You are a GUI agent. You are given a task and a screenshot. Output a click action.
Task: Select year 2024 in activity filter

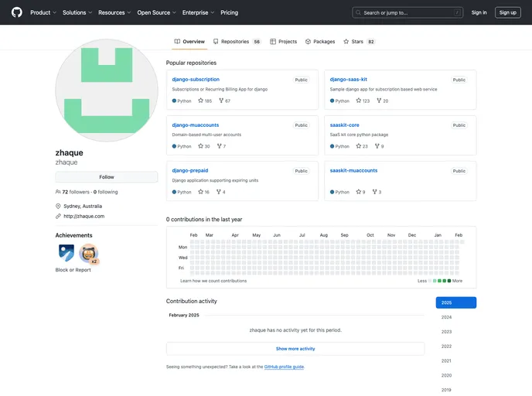pyautogui.click(x=456, y=317)
